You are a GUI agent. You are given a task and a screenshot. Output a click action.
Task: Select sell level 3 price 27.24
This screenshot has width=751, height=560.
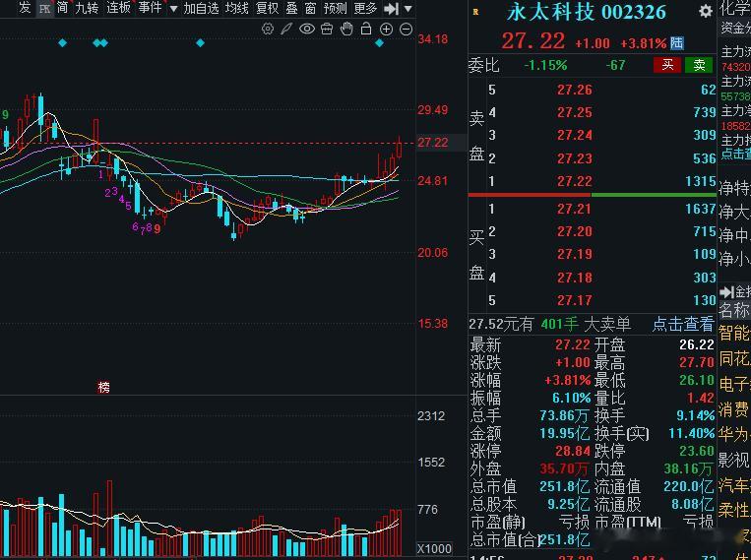pyautogui.click(x=574, y=135)
